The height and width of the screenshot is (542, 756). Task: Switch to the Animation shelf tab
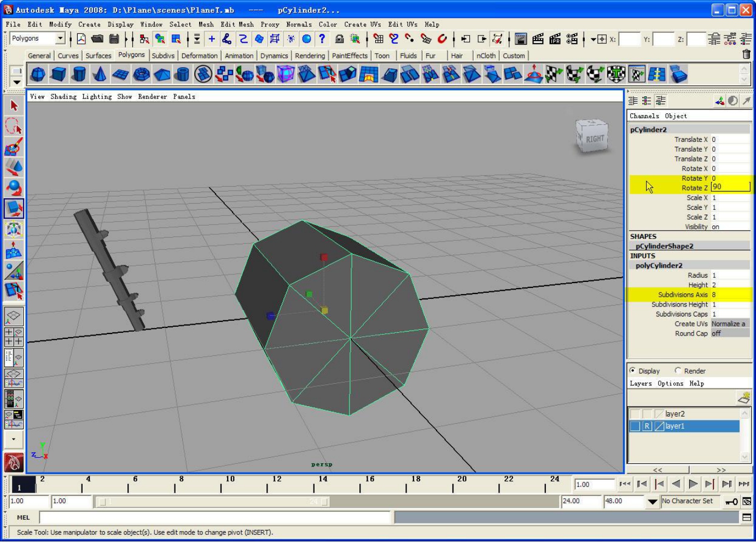coord(239,56)
